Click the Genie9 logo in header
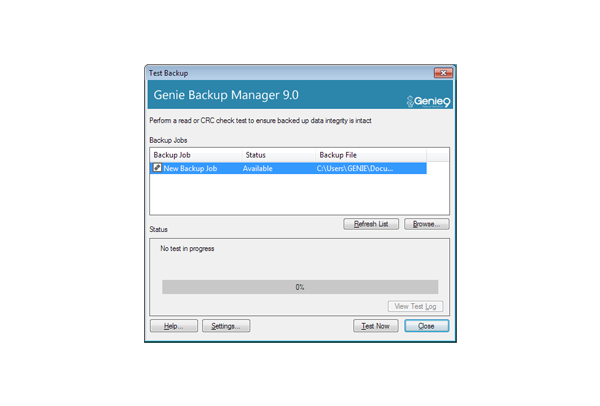The height and width of the screenshot is (406, 600). pyautogui.click(x=428, y=101)
